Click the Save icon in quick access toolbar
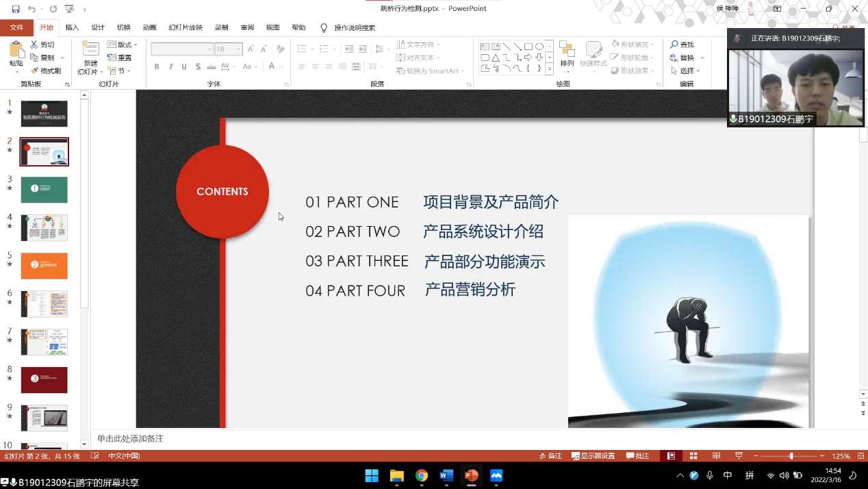The width and height of the screenshot is (868, 489). [x=16, y=9]
